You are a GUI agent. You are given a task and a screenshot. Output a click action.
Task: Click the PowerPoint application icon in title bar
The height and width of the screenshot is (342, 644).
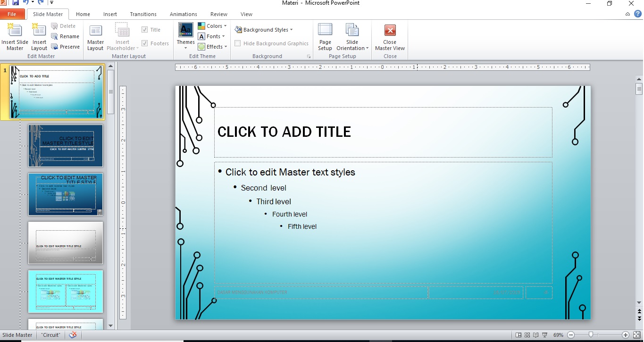[3, 3]
